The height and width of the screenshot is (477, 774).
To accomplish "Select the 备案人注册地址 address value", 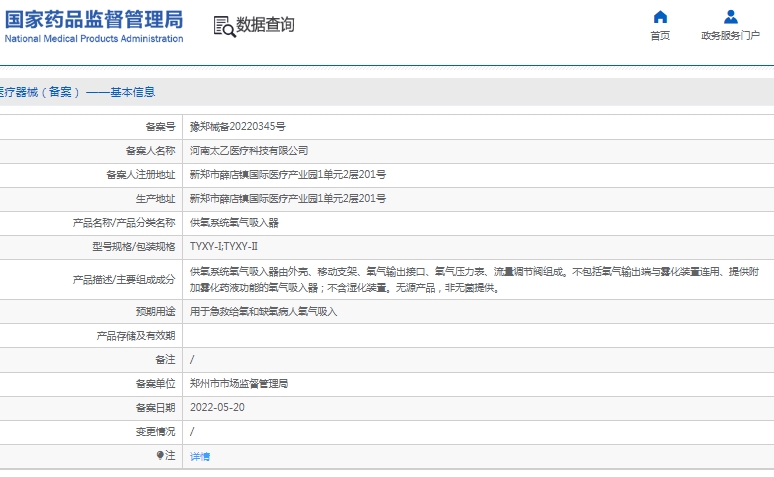I will pos(288,174).
